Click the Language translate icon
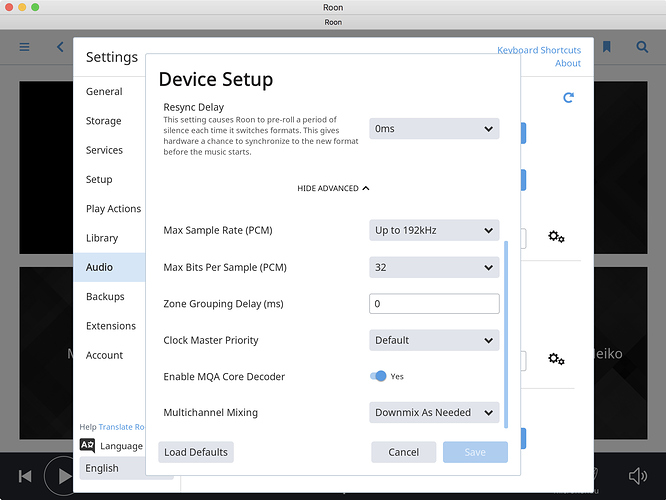This screenshot has height=500, width=666. (87, 446)
